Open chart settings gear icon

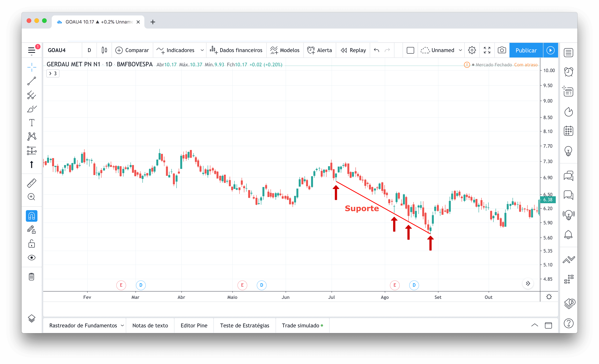(x=472, y=50)
